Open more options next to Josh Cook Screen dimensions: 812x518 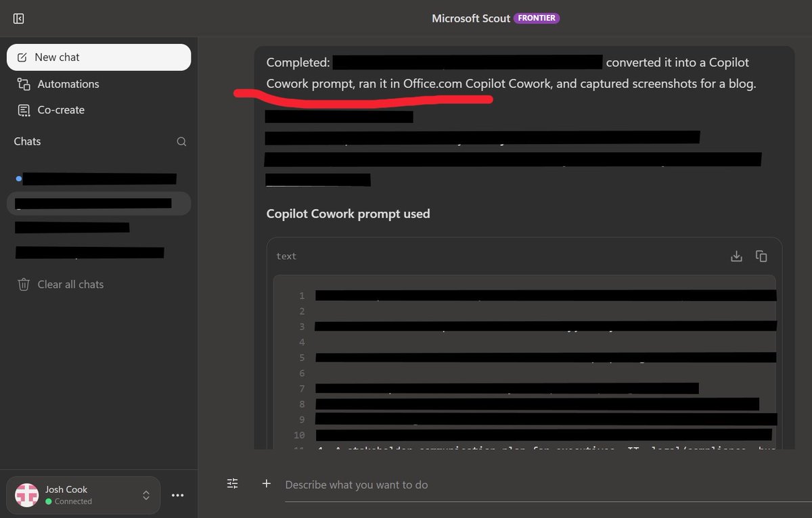[178, 495]
